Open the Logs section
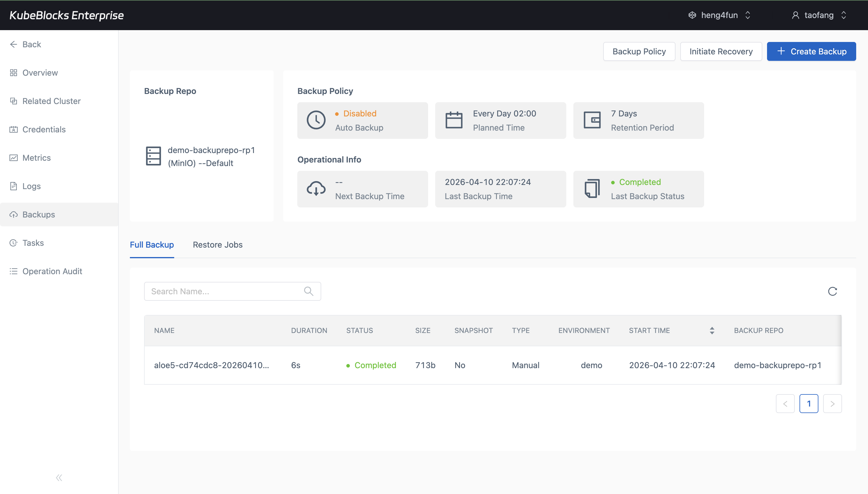The image size is (868, 494). click(32, 186)
